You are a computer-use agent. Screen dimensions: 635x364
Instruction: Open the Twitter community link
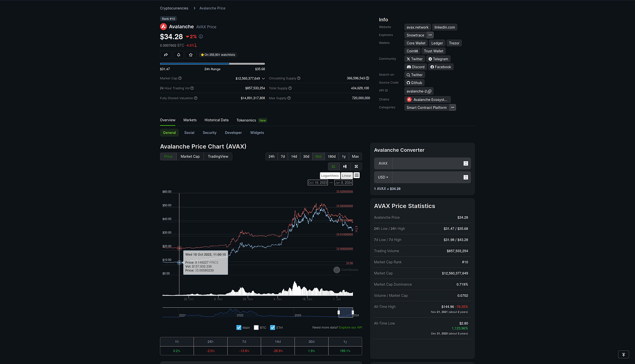tap(415, 59)
